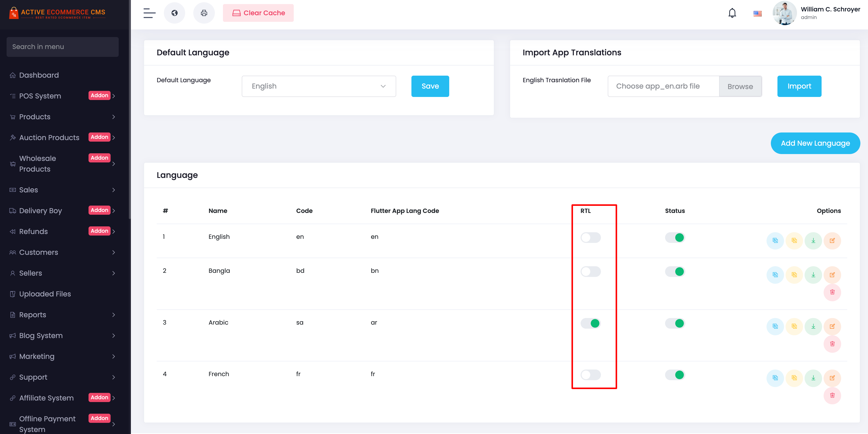Edit the Arabic language entry
The height and width of the screenshot is (434, 868).
(x=832, y=326)
